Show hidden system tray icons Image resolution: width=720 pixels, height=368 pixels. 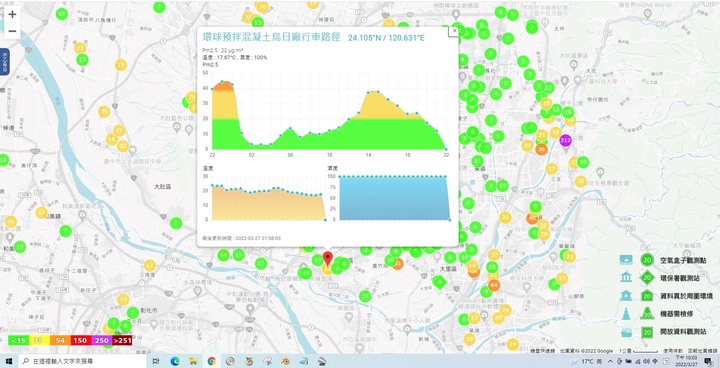(611, 361)
